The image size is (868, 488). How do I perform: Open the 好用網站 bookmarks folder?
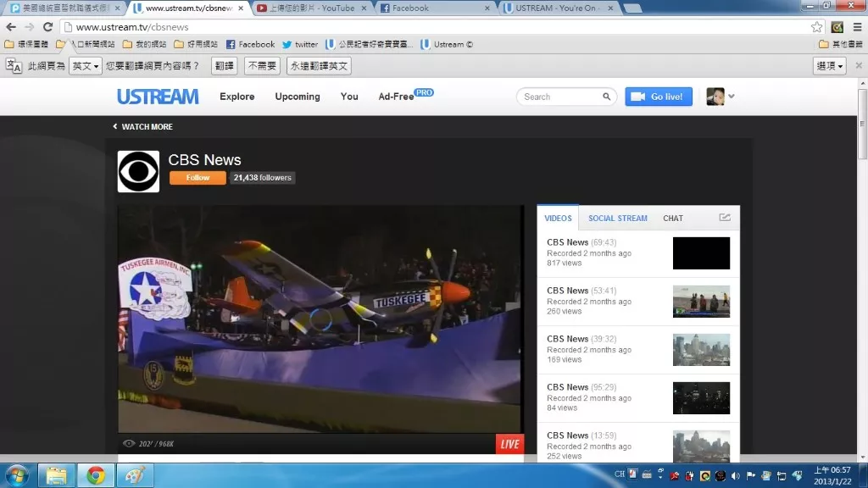(x=196, y=44)
